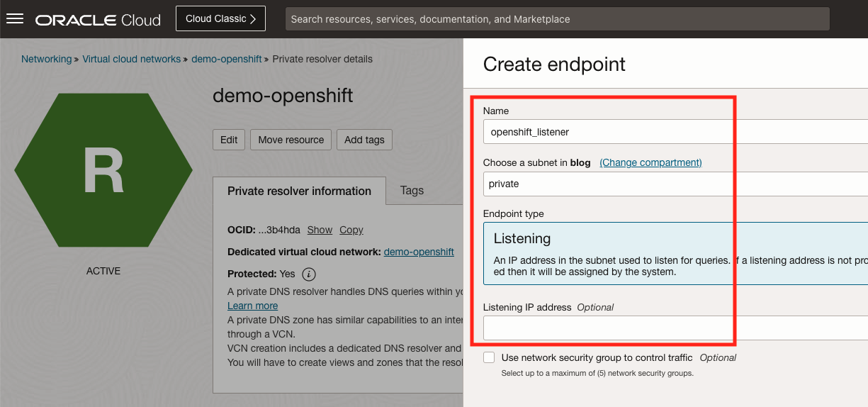This screenshot has height=407, width=868.
Task: Click the Create endpoint heading
Action: [x=554, y=65]
